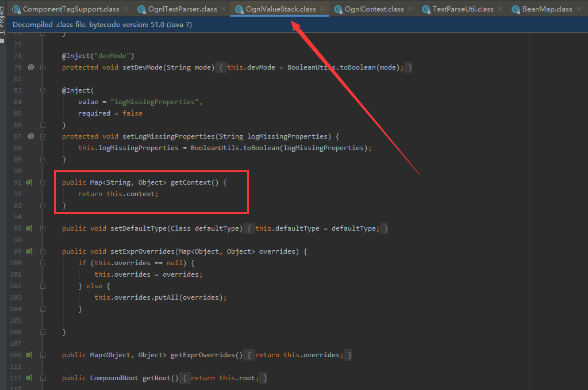Click the class icon on TextParseUtil.class tab
Viewport: 588px width, 390px height.
pos(426,9)
